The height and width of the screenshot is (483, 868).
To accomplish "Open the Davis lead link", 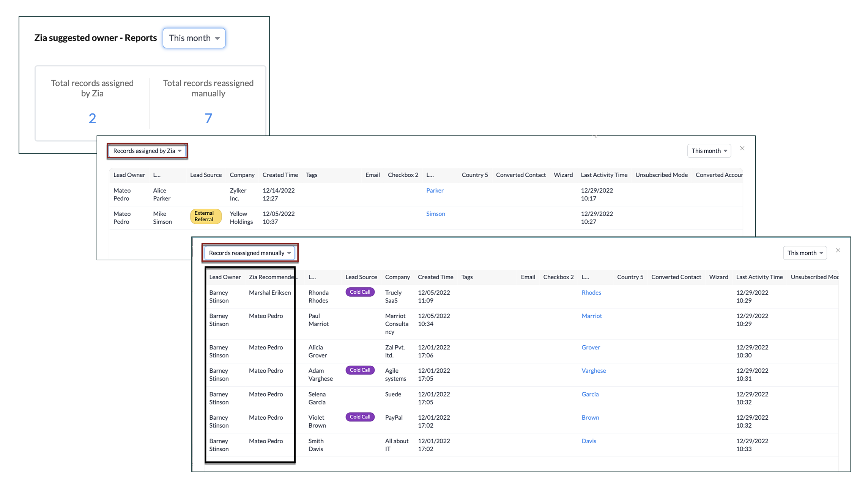I will pos(589,441).
